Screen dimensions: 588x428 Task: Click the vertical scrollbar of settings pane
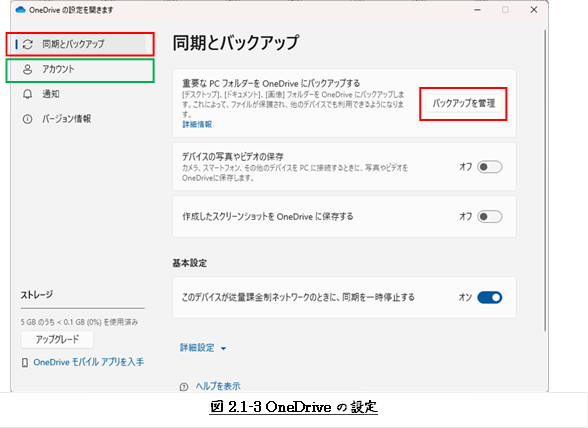[x=545, y=180]
